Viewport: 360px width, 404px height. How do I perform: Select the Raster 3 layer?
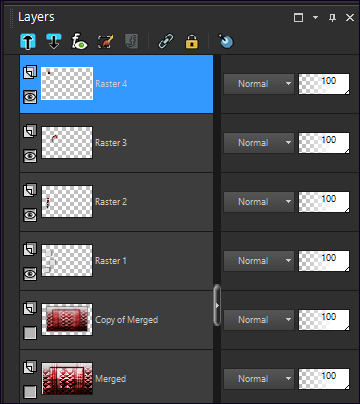click(117, 143)
